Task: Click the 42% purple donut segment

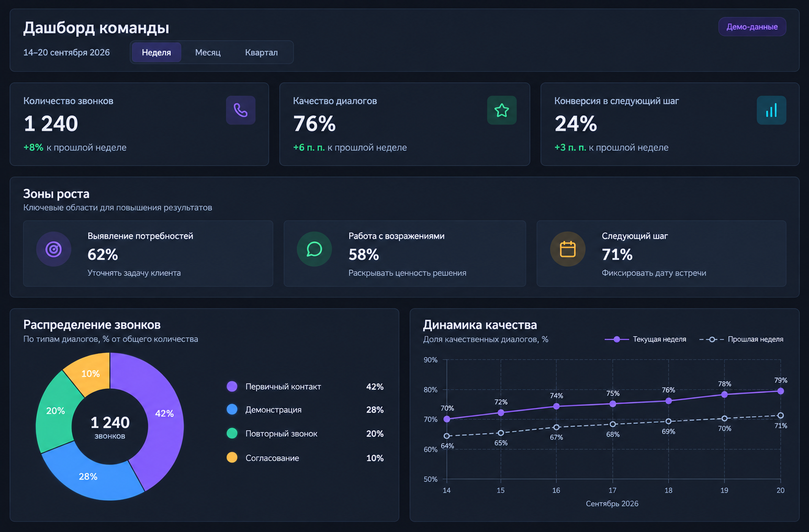Action: coord(164,413)
